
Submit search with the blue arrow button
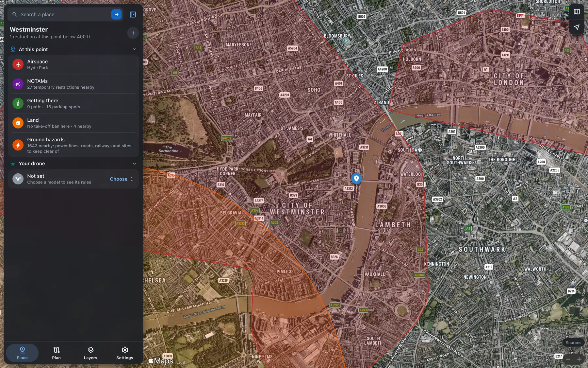[116, 14]
